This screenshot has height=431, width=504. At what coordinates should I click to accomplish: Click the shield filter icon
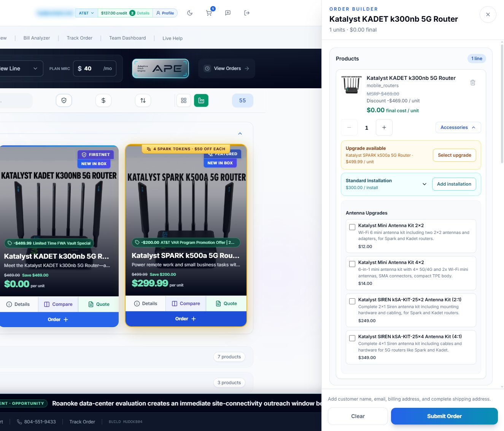click(64, 100)
